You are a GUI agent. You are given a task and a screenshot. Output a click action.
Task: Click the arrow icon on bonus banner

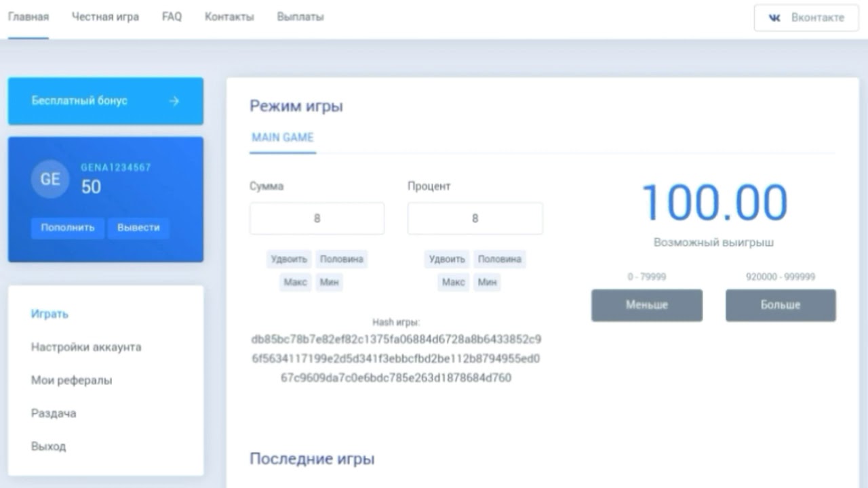click(174, 101)
